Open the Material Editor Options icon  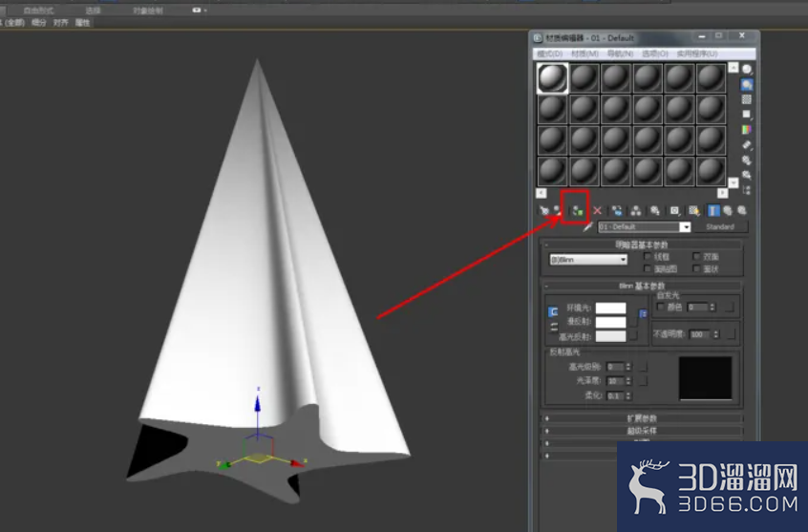click(747, 160)
